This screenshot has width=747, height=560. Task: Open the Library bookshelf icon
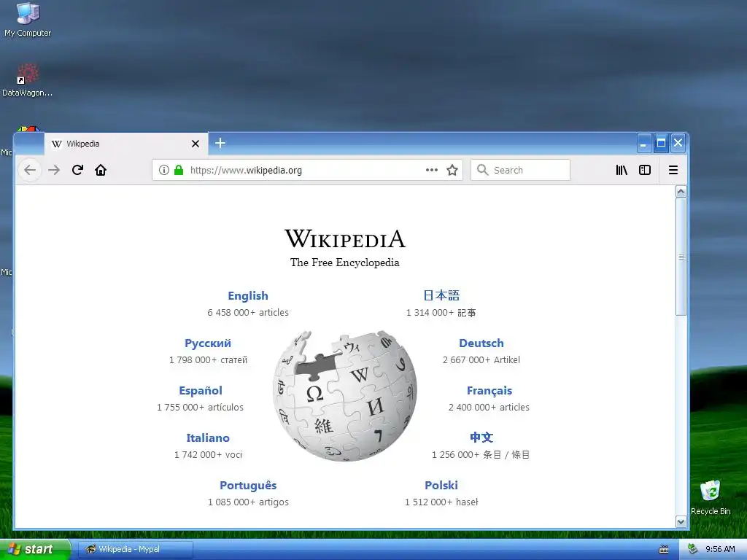pyautogui.click(x=622, y=170)
